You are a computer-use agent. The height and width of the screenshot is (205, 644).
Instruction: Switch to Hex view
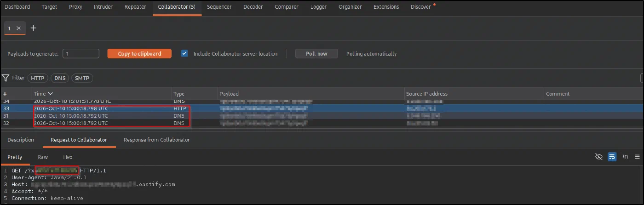68,157
